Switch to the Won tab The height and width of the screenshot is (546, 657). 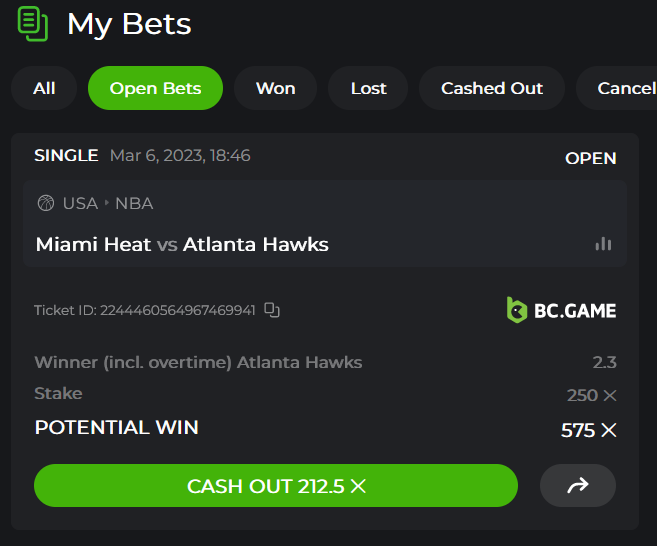click(x=275, y=88)
